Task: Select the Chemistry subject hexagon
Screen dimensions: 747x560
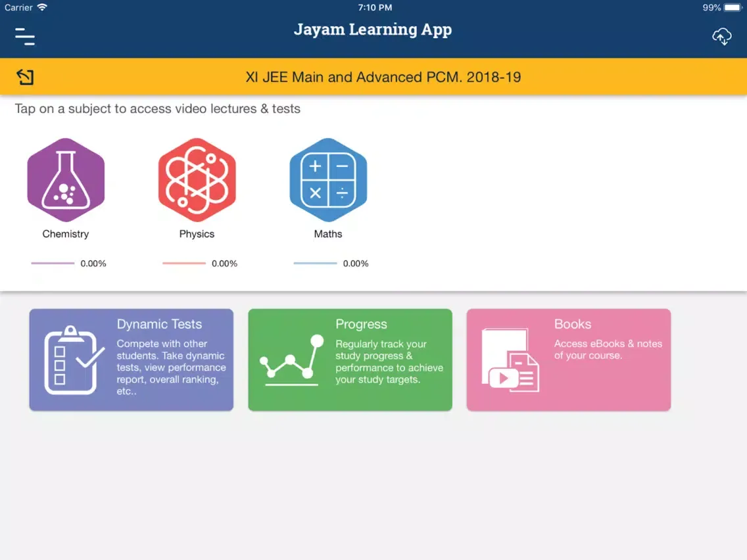Action: click(65, 179)
